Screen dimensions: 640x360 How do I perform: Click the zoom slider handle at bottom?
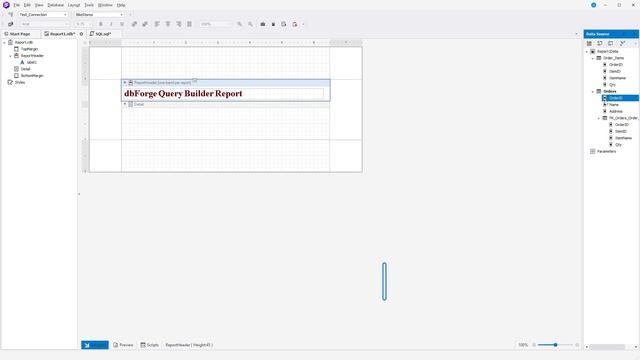(x=555, y=345)
